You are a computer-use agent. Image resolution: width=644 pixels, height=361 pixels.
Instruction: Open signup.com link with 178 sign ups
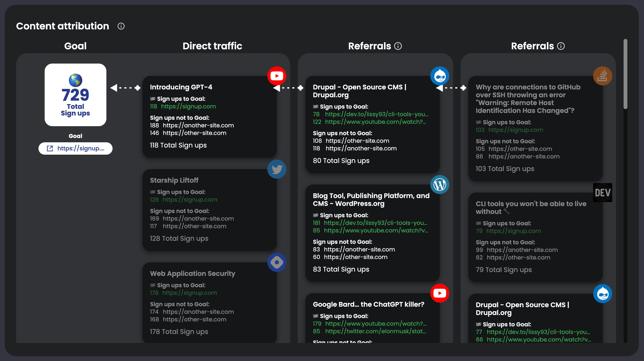point(190,293)
